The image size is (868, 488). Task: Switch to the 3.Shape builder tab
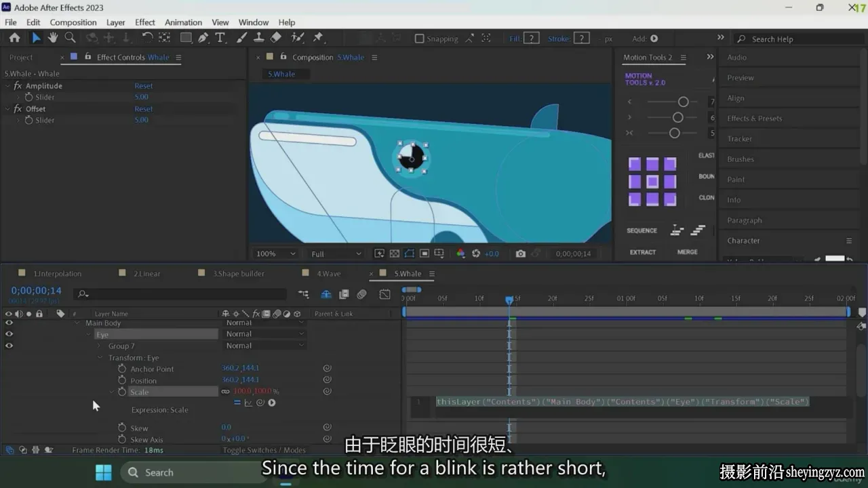pos(239,274)
